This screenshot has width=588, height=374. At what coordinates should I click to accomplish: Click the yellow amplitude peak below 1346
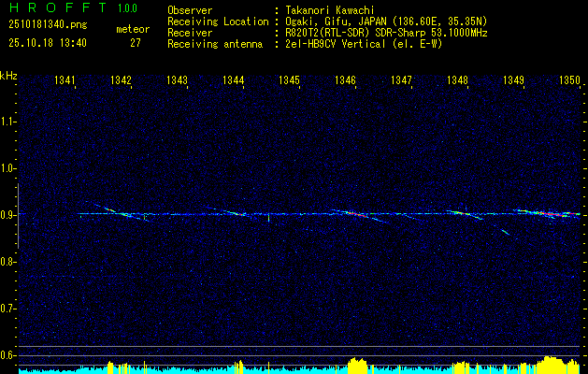[x=357, y=364]
